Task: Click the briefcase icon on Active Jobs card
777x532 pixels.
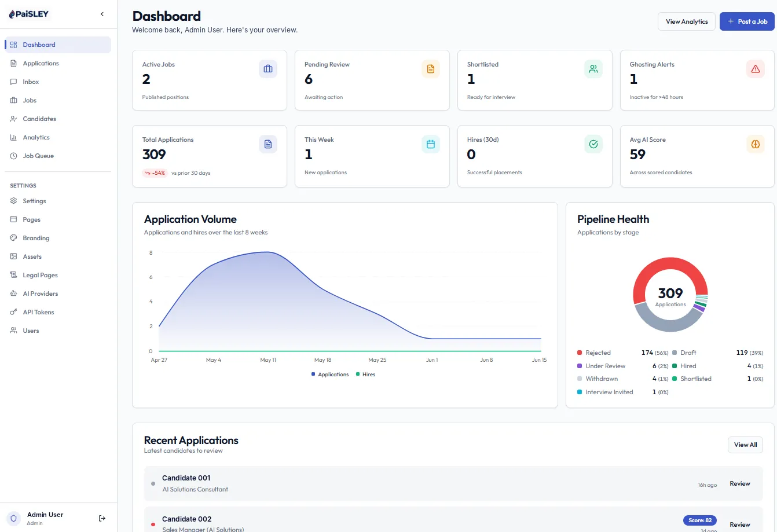Action: point(268,69)
